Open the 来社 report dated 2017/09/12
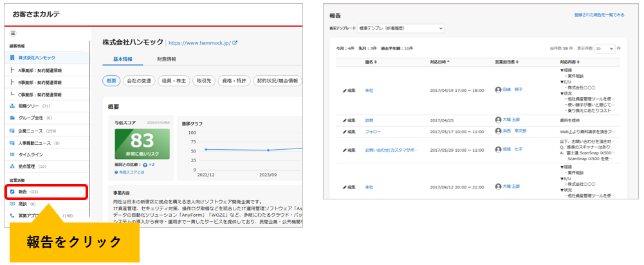644x265 pixels. click(x=369, y=187)
